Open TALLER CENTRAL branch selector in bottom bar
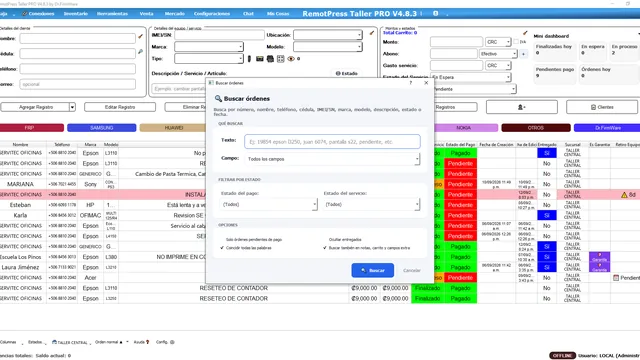 [x=70, y=342]
